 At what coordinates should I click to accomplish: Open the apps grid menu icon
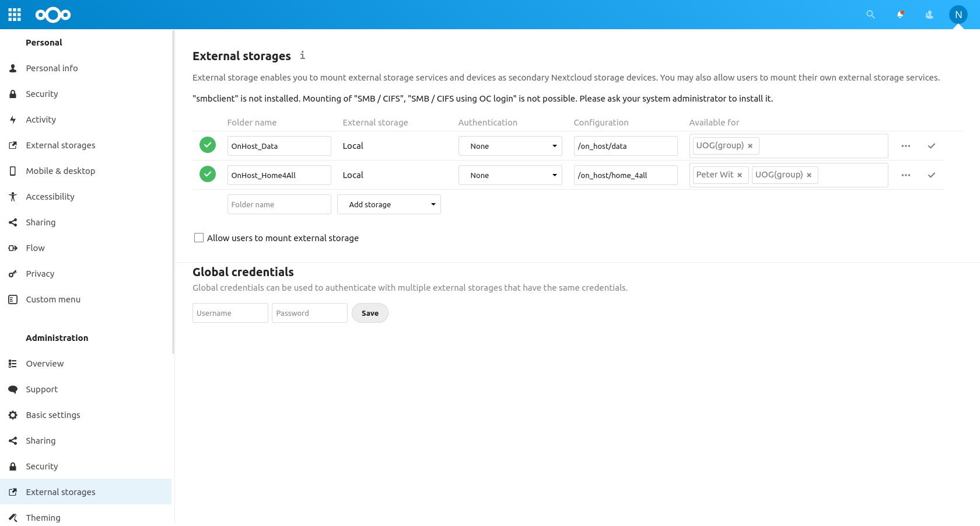15,15
